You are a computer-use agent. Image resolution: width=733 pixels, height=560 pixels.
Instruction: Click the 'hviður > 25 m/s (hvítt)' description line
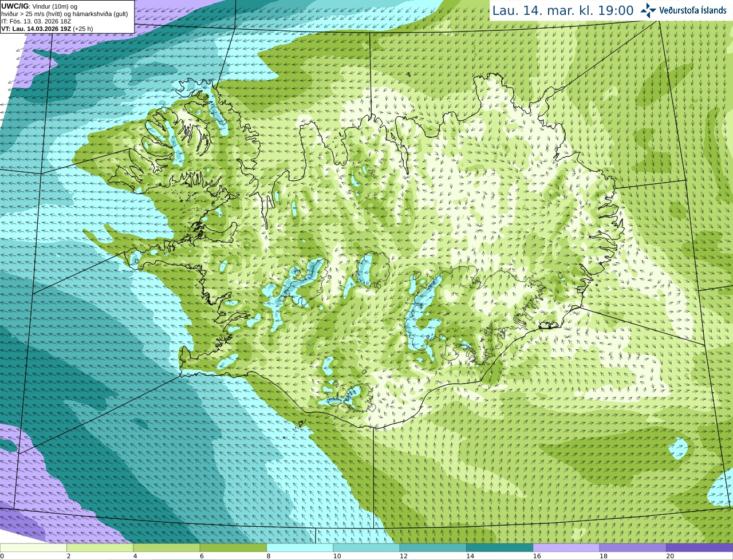click(65, 14)
